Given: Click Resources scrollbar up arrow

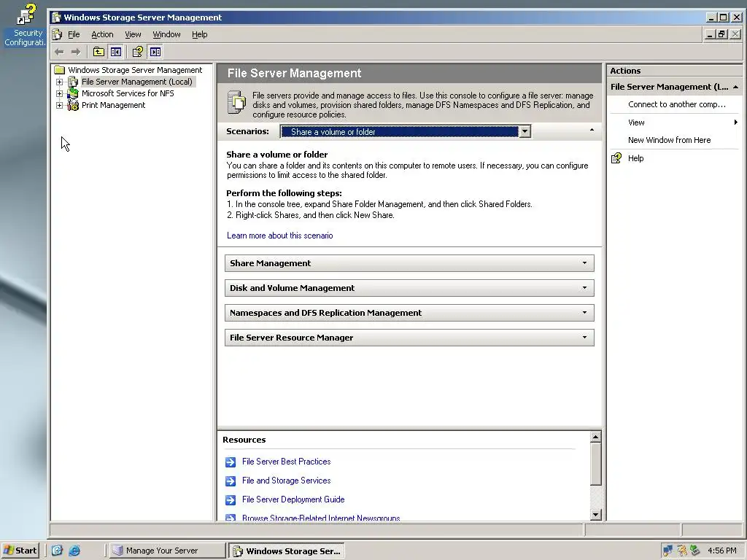Looking at the screenshot, I should coord(595,437).
